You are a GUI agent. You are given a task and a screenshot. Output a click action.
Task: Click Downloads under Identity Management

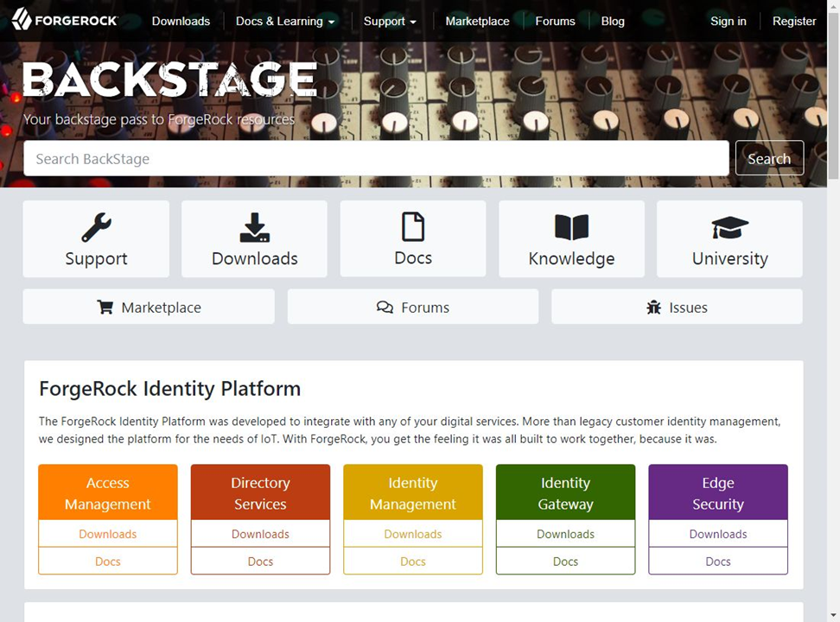tap(413, 534)
